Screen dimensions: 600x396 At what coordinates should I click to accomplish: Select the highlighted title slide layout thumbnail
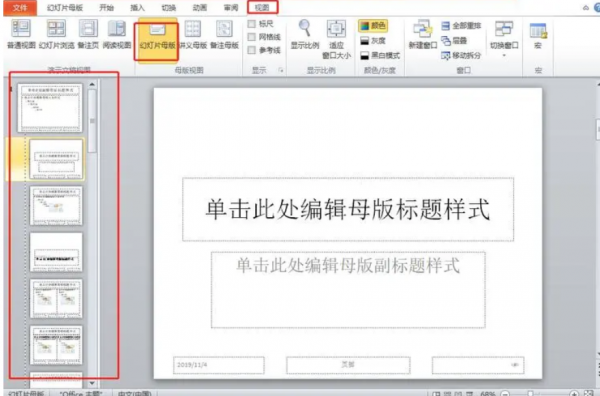tap(56, 159)
